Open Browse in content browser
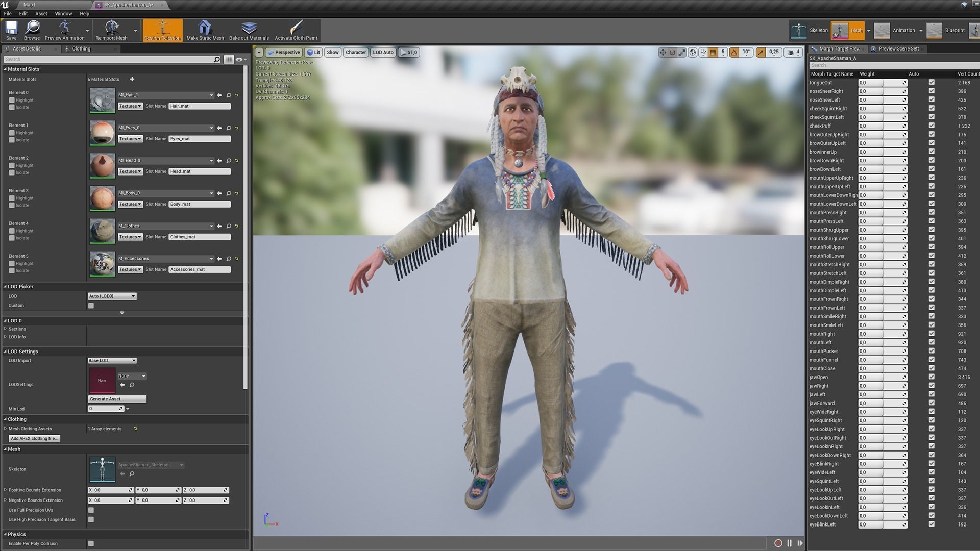Viewport: 980px width, 551px height. 32,30
